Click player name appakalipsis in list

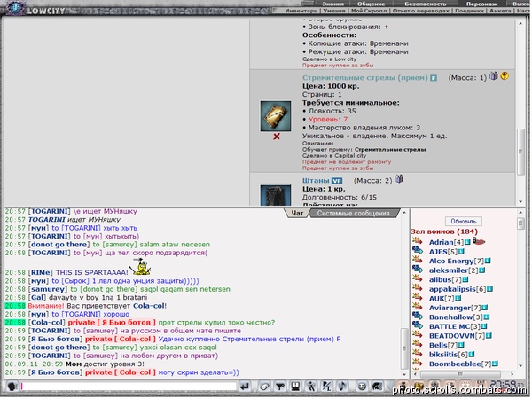(452, 289)
